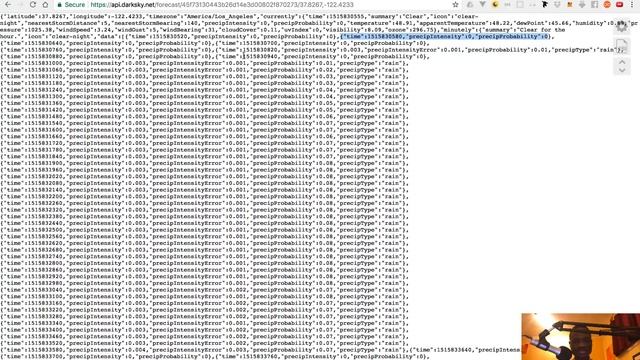Click the "Clear for the" summary text
Image resolution: width=640 pixels, height=360 pixels.
coord(542,30)
